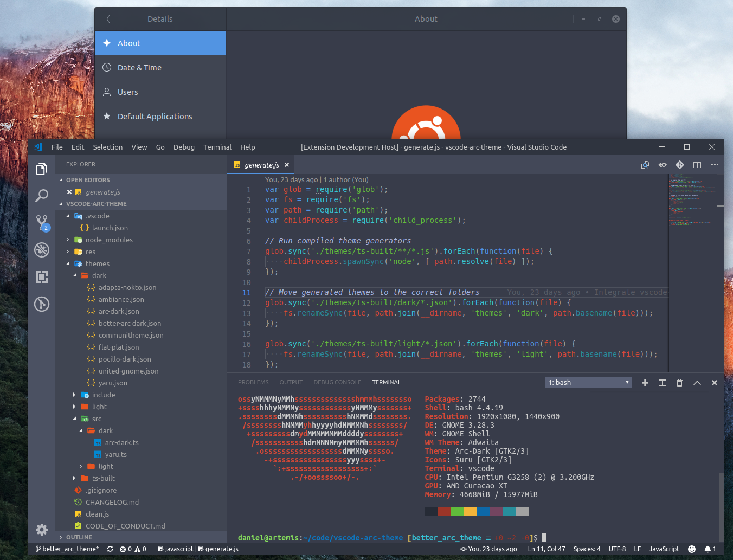Open yaru.ts in the explorer
The height and width of the screenshot is (560, 733).
coord(142,454)
